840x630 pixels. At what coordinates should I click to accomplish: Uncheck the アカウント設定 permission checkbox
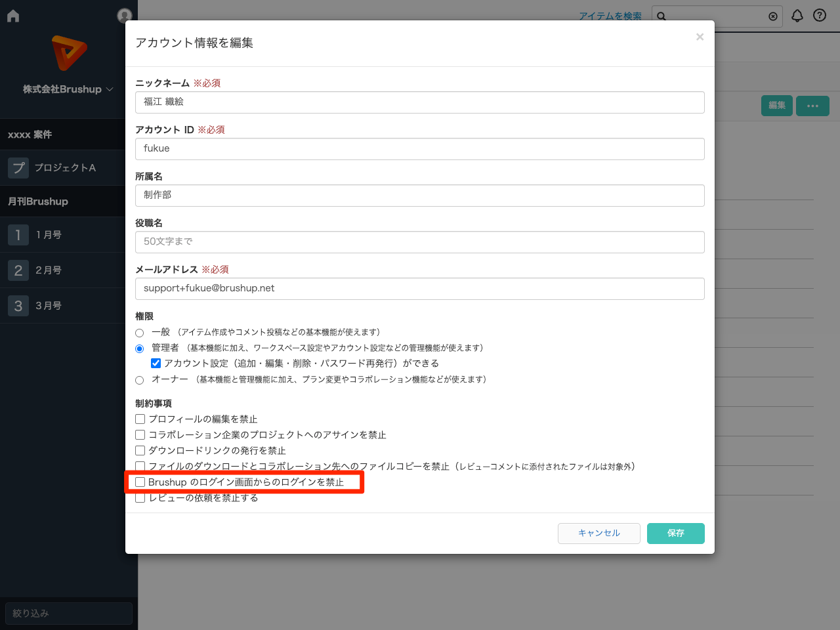pos(156,363)
